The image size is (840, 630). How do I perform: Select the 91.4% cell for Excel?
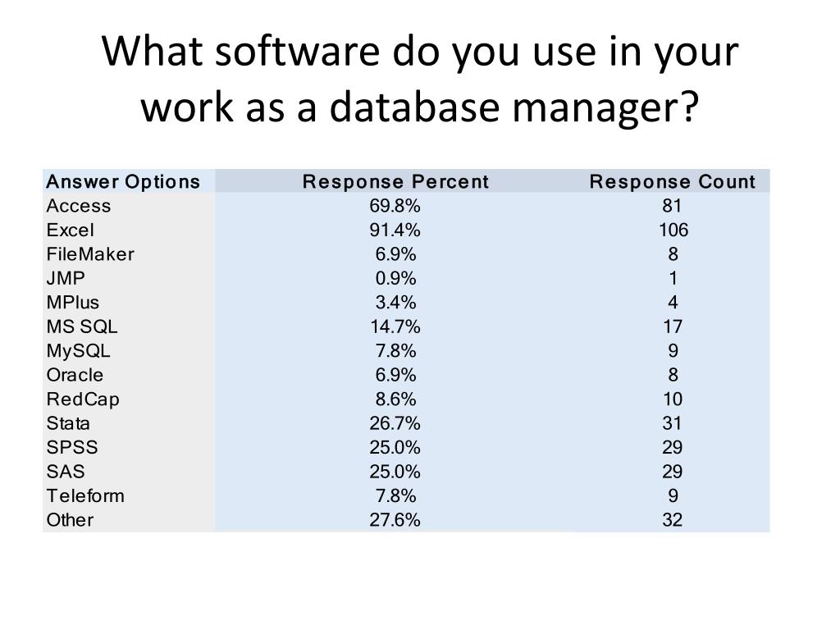pos(395,230)
